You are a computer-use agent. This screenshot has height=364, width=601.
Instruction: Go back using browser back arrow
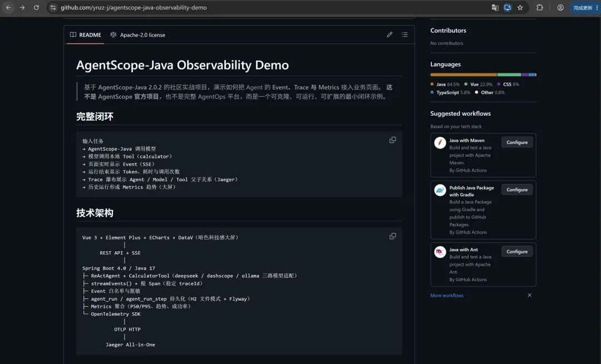pyautogui.click(x=8, y=8)
